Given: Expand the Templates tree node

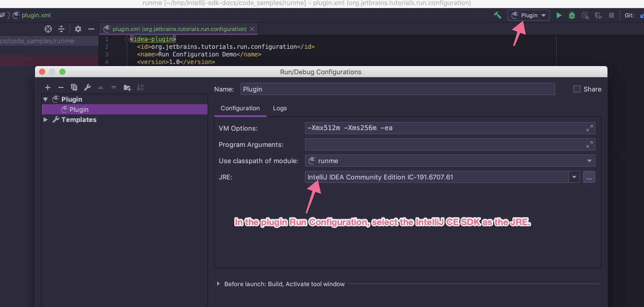Looking at the screenshot, I should click(x=46, y=119).
